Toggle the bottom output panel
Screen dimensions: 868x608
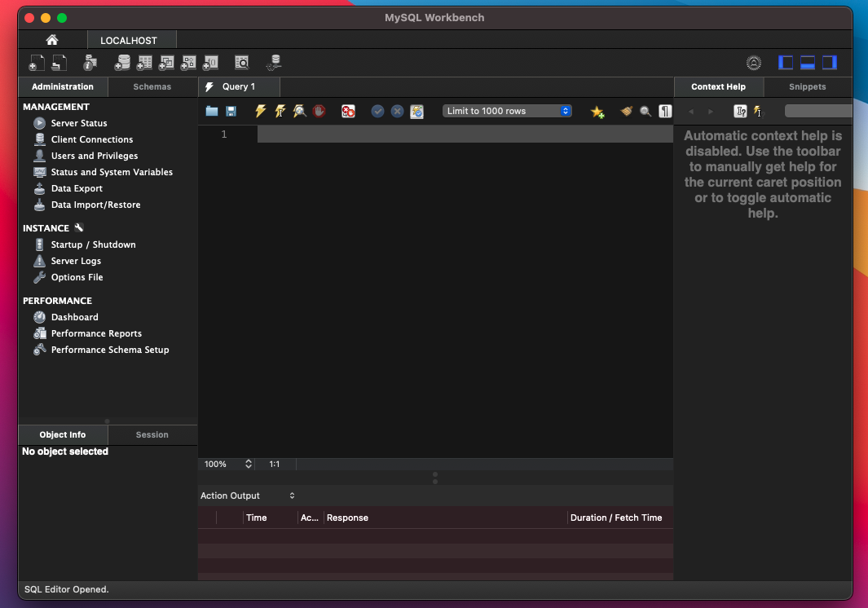(x=807, y=63)
